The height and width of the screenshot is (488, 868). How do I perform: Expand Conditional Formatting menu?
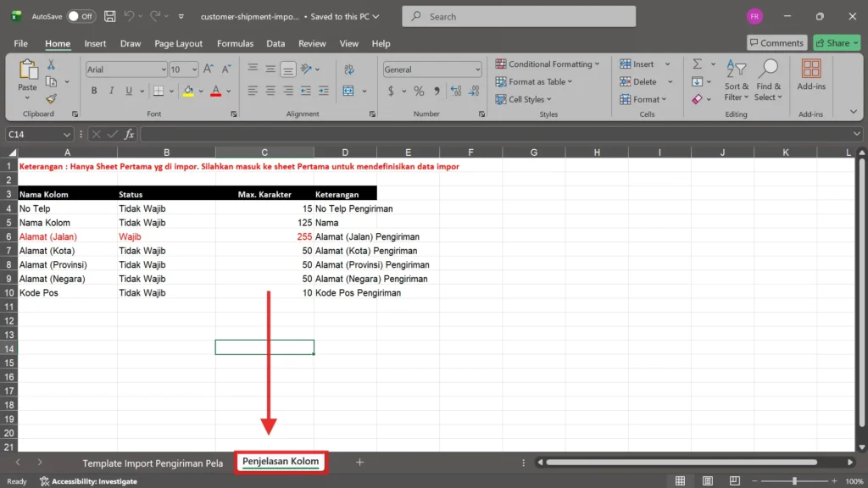(x=548, y=64)
